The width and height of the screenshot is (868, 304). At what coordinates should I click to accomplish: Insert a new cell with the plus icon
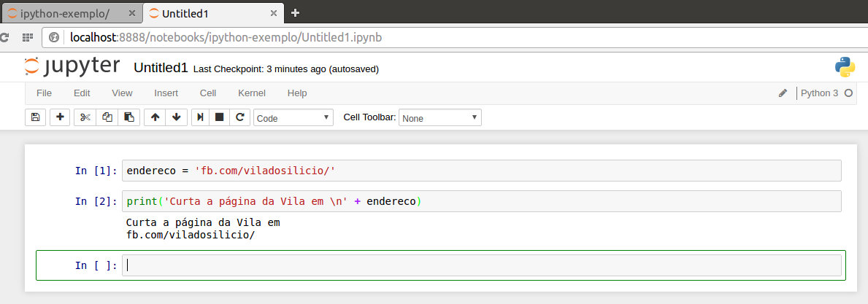pyautogui.click(x=60, y=117)
